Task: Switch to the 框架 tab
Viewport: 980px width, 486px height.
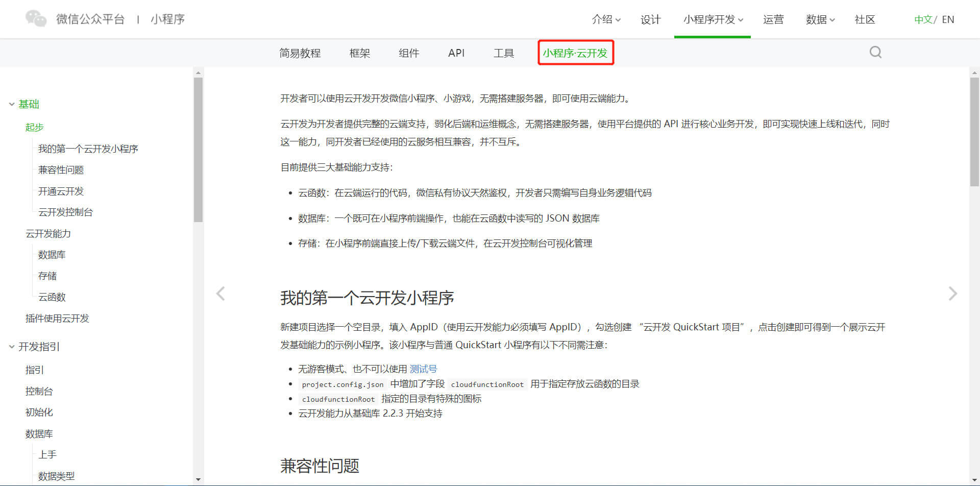Action: [x=359, y=53]
